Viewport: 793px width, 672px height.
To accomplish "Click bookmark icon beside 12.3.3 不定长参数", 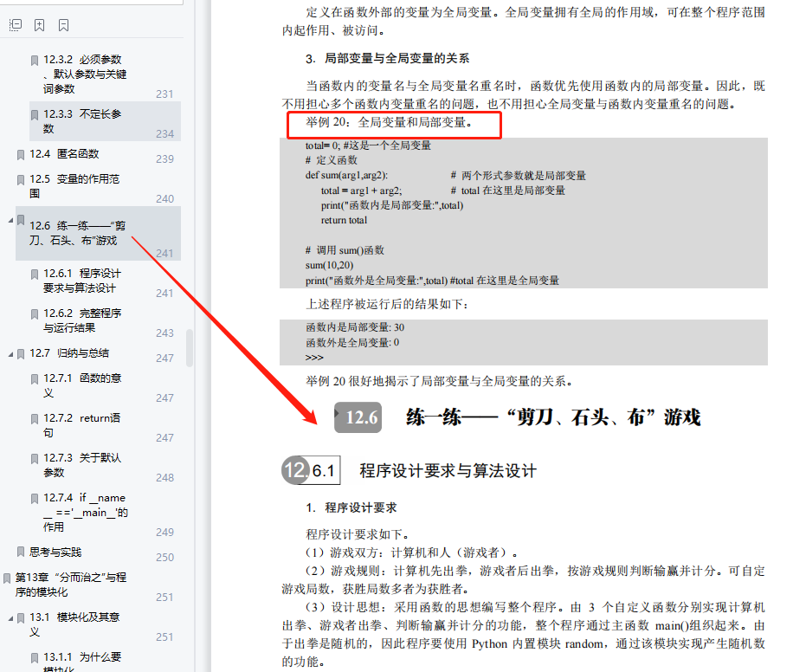I will click(x=35, y=115).
